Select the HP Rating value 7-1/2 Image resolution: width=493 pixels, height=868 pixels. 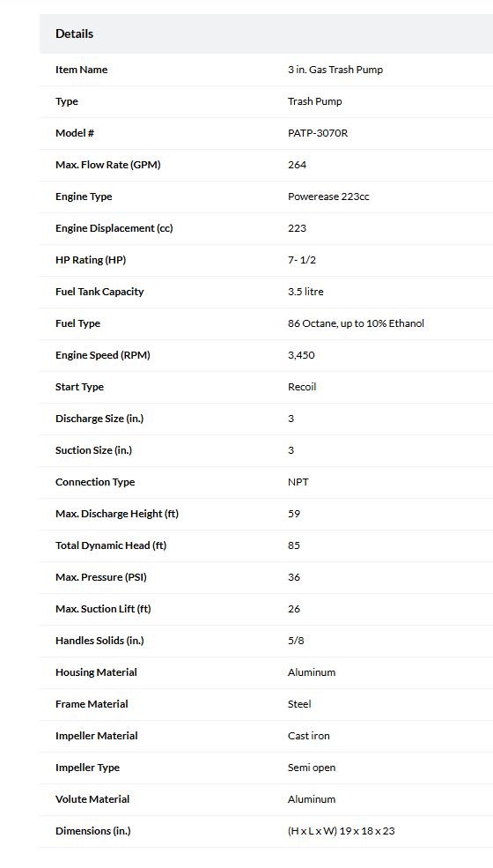pyautogui.click(x=302, y=260)
